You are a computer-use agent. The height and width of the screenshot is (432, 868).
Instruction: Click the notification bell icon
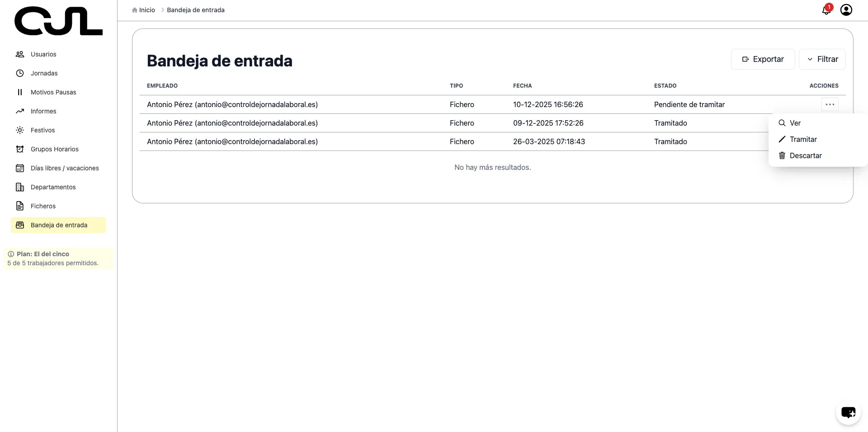[826, 10]
